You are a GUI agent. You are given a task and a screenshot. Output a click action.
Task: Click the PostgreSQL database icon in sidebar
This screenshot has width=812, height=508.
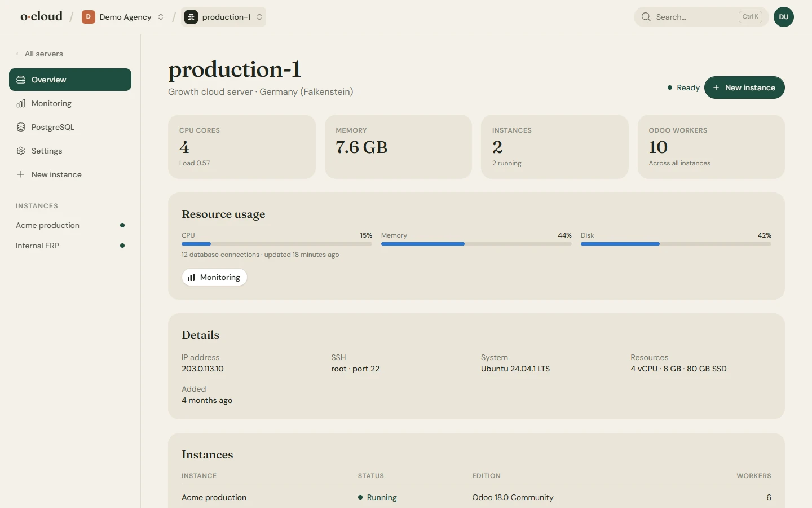[21, 127]
